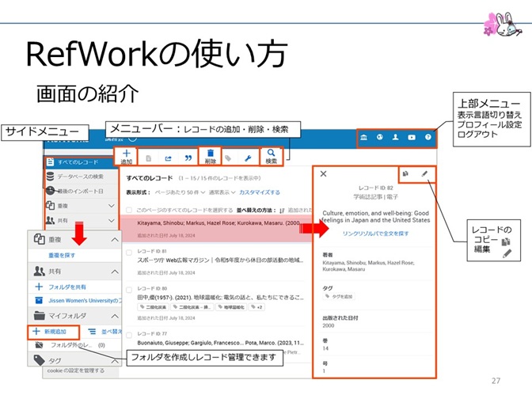Click the copy record icon in detail panel

pos(405,173)
